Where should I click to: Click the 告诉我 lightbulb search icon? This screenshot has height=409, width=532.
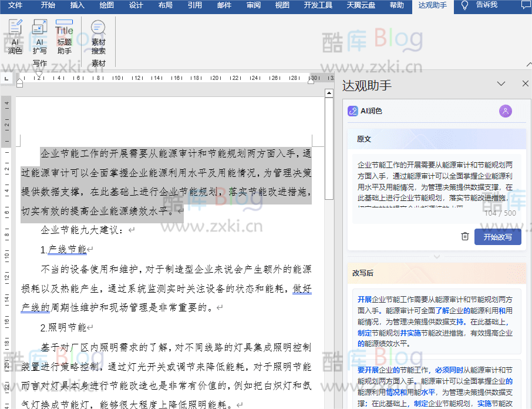pos(463,6)
